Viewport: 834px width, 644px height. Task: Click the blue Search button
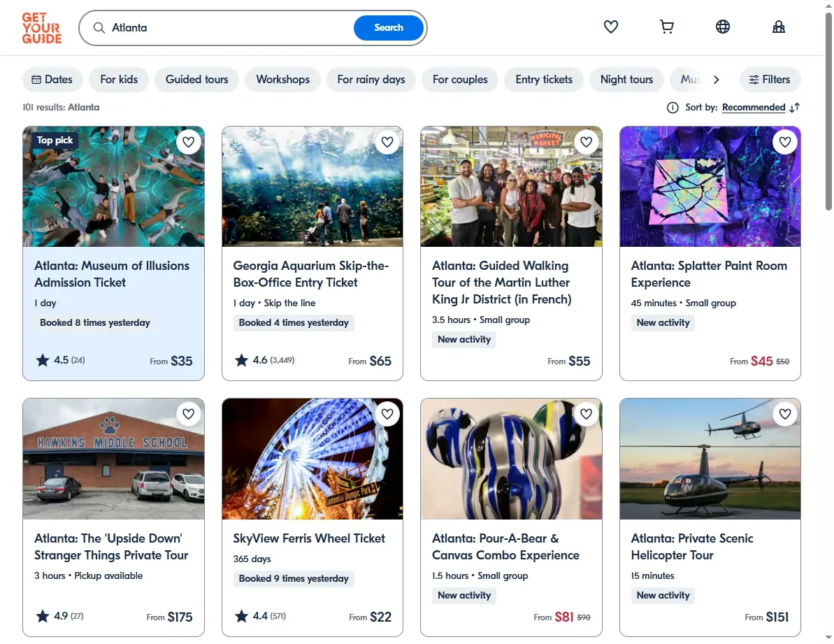[388, 28]
